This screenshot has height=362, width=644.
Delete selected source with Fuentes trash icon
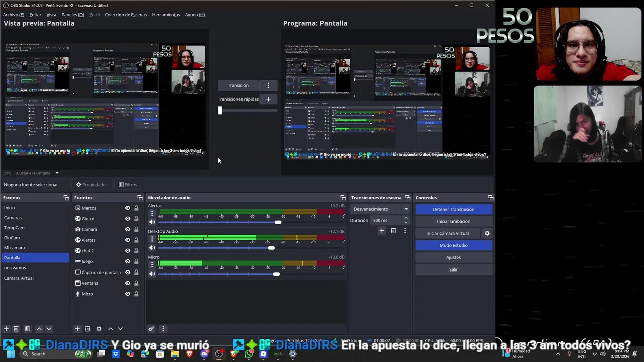[x=87, y=329]
